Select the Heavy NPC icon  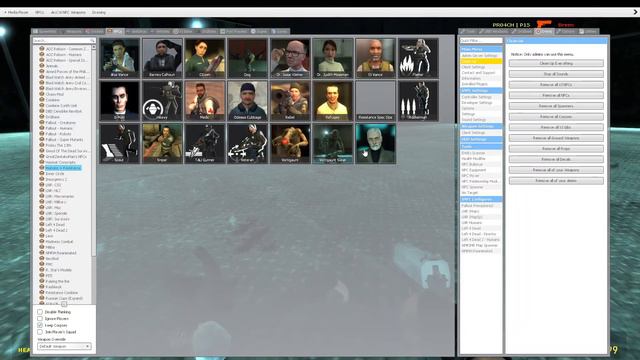162,101
